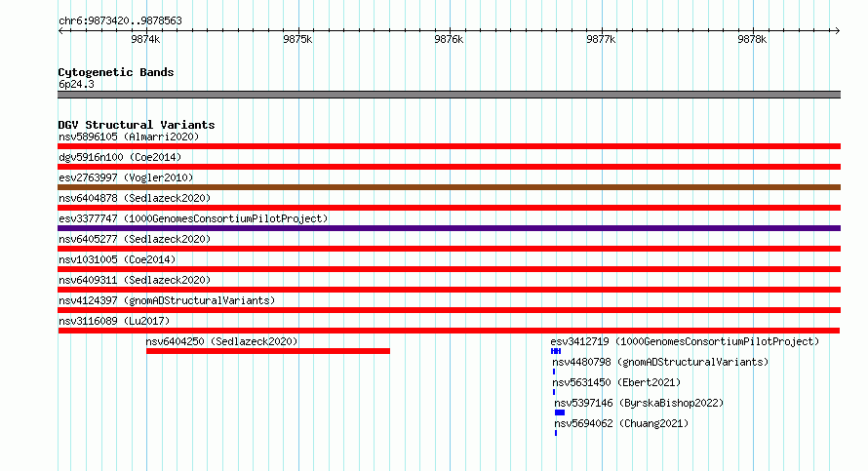
Task: Select the 6p24.3 band label
Action: pos(76,84)
